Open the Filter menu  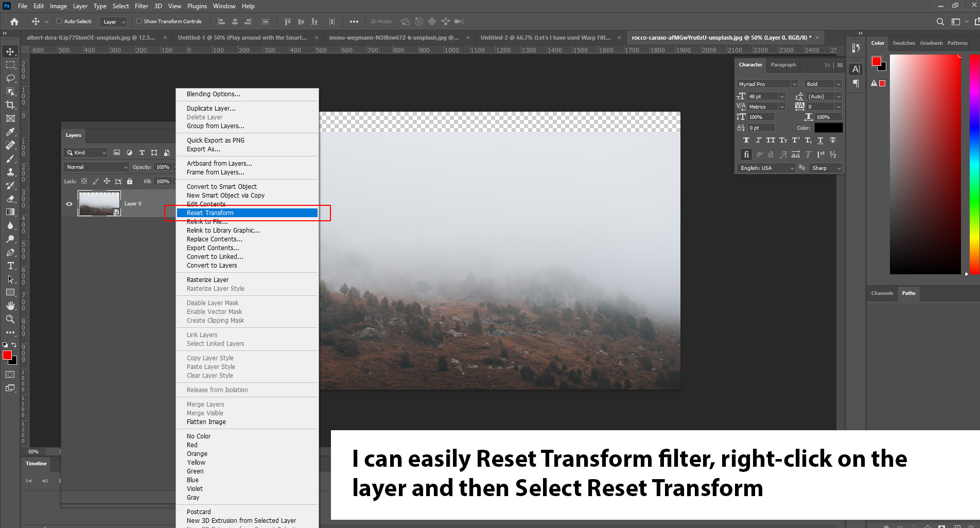click(142, 6)
